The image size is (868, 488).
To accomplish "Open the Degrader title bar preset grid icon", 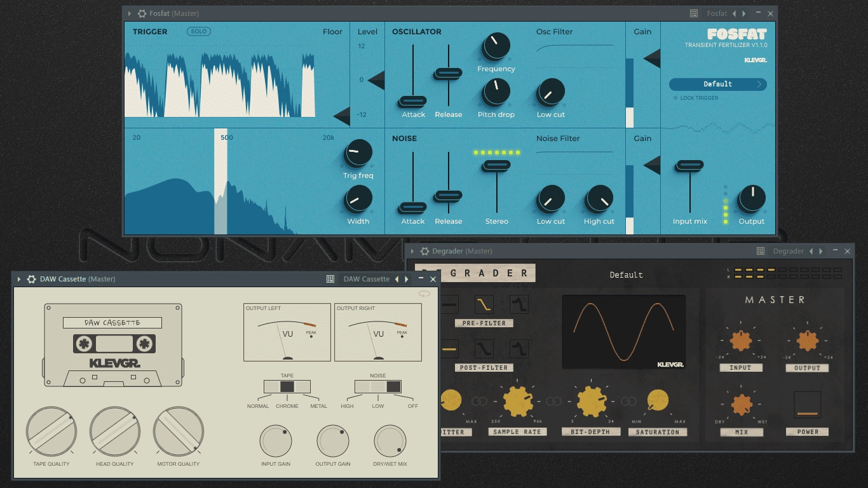I will [x=760, y=251].
